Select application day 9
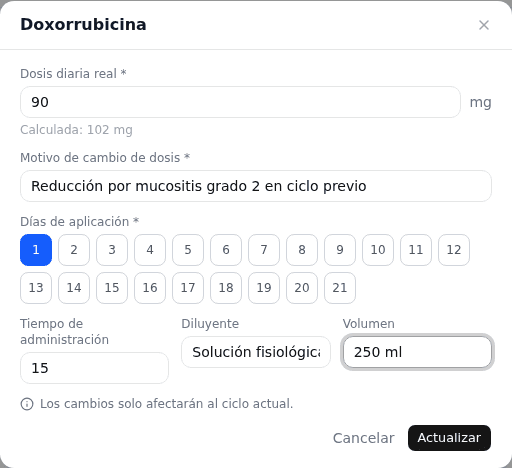This screenshot has width=512, height=468. click(340, 250)
